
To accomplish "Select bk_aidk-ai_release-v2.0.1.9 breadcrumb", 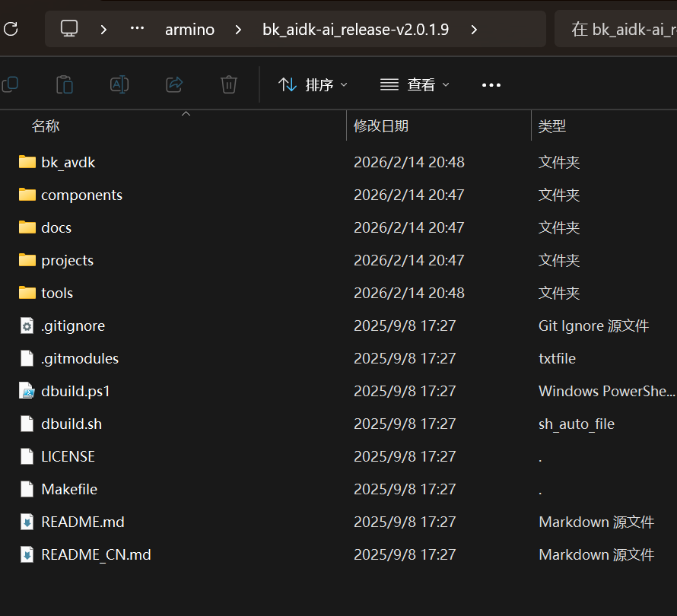I will point(356,30).
